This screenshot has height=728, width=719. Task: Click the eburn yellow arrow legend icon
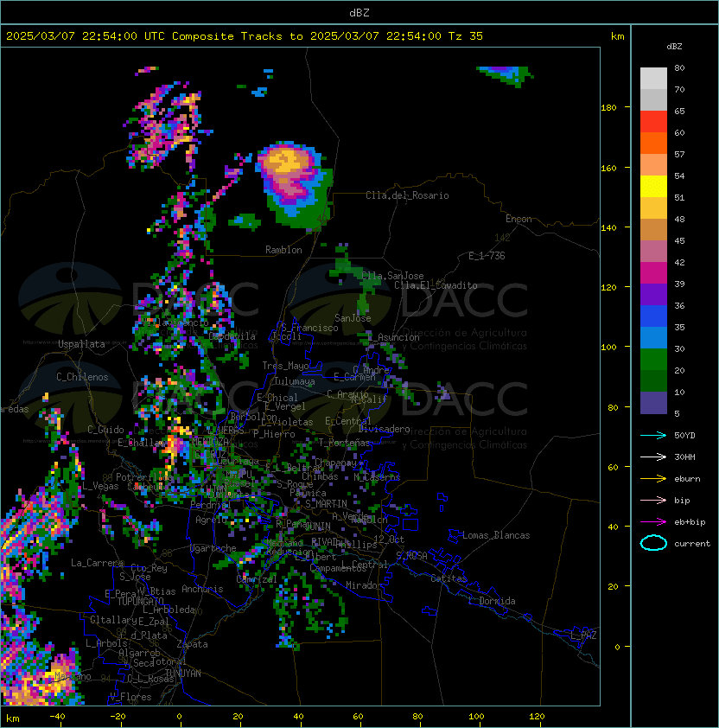point(653,479)
